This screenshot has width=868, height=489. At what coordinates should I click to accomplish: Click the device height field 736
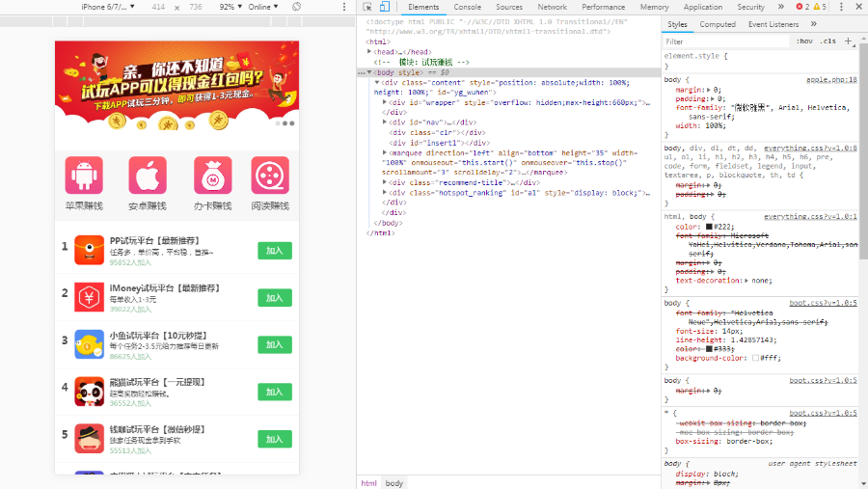(196, 7)
